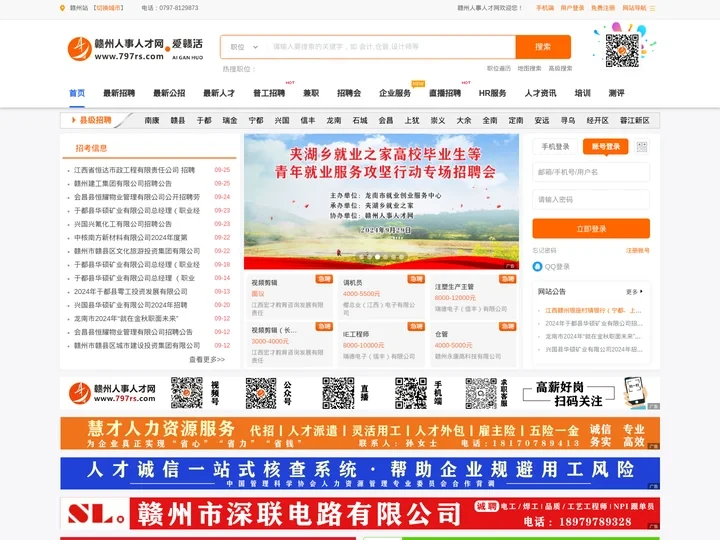Open the 调机员 4000-5500元 job card

pos(382,296)
